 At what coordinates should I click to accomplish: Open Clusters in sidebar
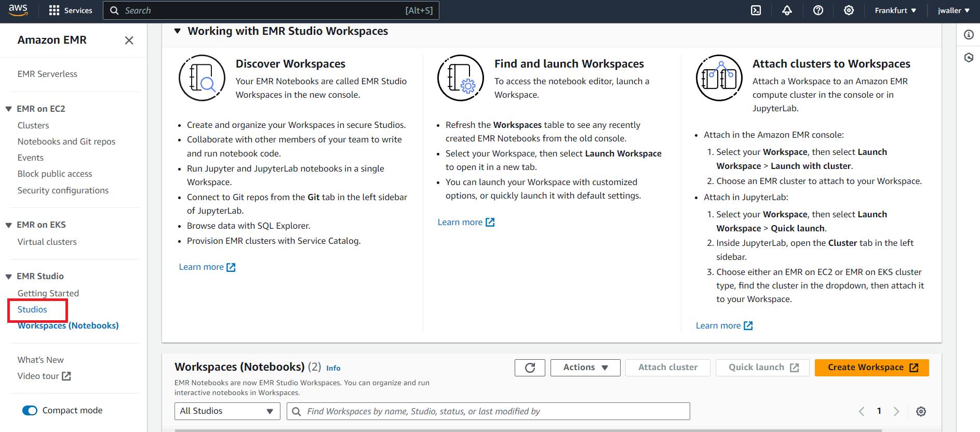(x=33, y=125)
